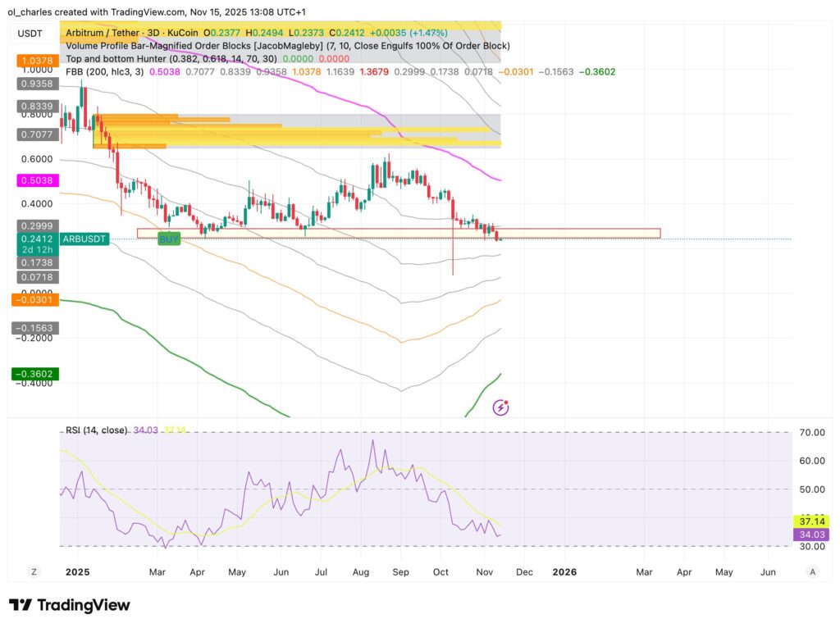Click the green BUY signal label
Image resolution: width=840 pixels, height=628 pixels.
pyautogui.click(x=169, y=239)
